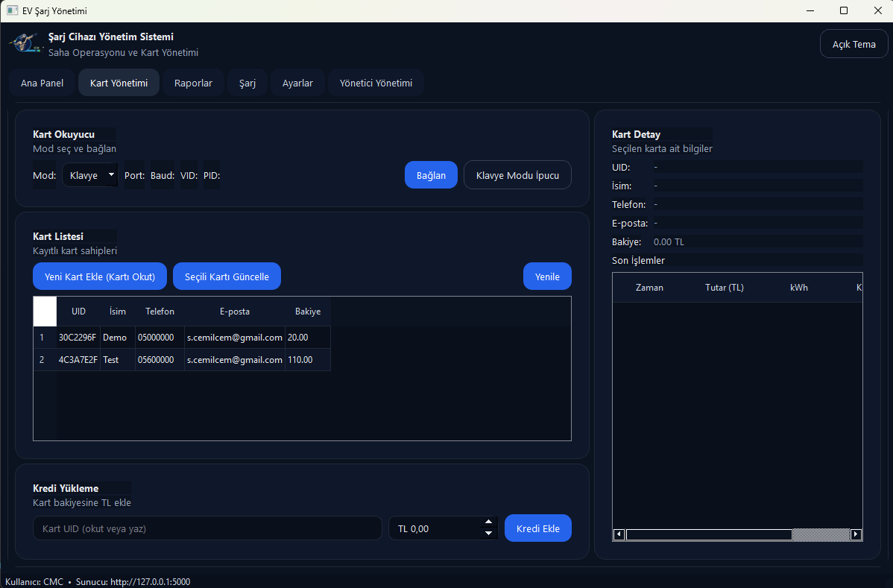Show the Klavye Modu İpucu hint
The width and height of the screenshot is (893, 588).
(517, 175)
